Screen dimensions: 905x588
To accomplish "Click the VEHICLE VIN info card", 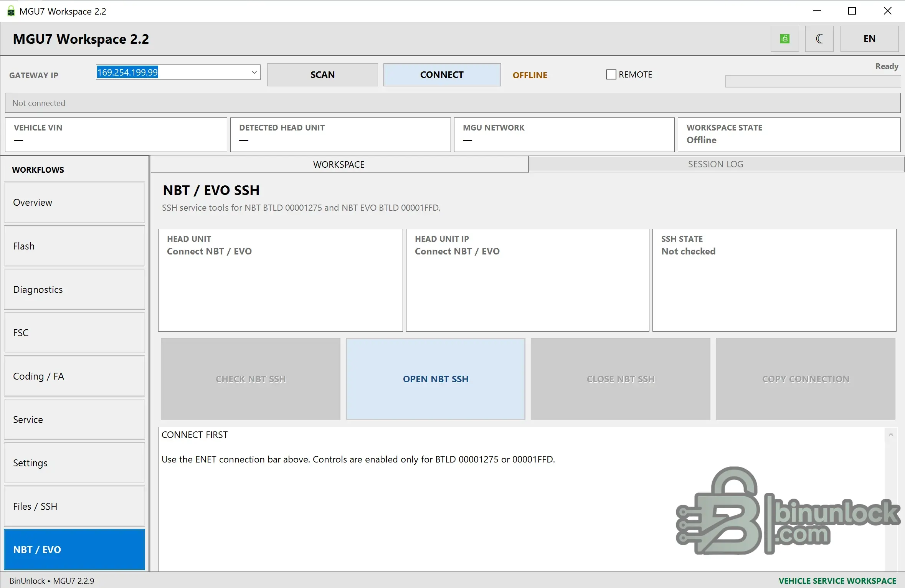I will pos(116,135).
